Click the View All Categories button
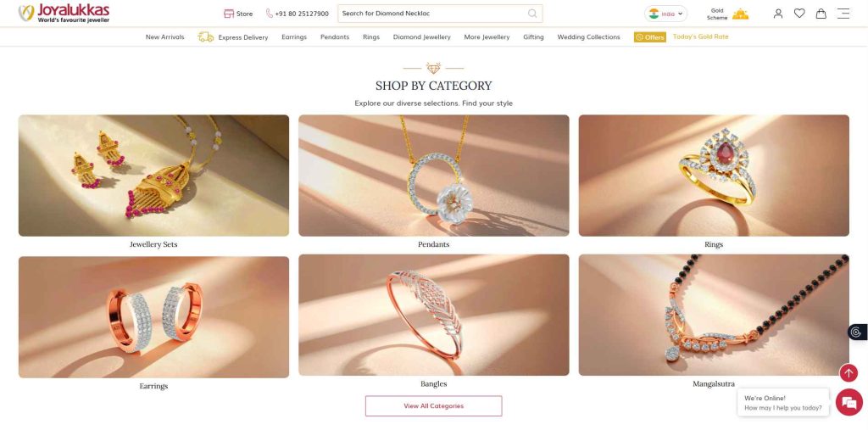Image resolution: width=868 pixels, height=430 pixels. [433, 405]
